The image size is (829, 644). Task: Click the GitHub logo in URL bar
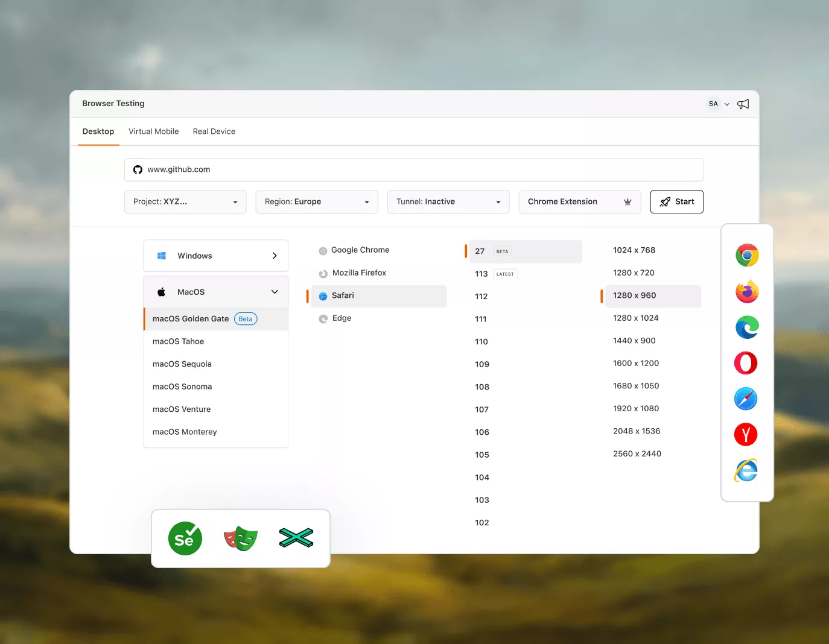tap(138, 169)
